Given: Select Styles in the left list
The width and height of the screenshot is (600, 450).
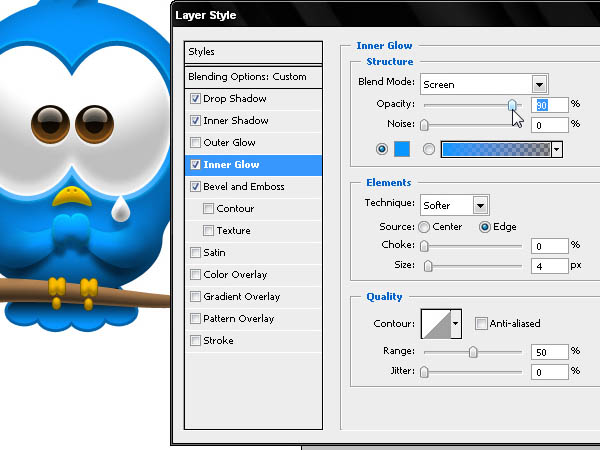Looking at the screenshot, I should [253, 52].
